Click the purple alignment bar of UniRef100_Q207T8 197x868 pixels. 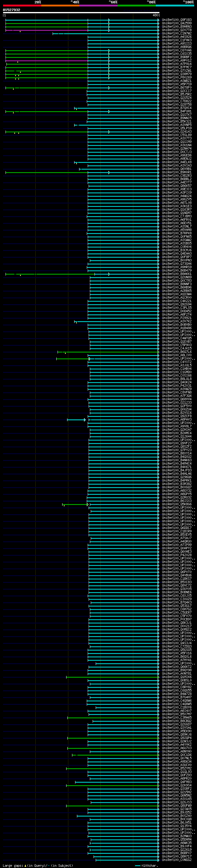coord(47,30)
